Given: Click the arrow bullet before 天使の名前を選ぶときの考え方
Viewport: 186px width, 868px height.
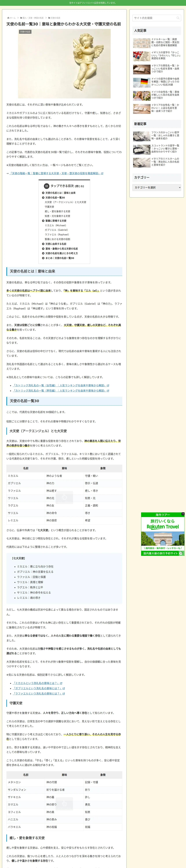Looking at the screenshot, I should click(x=43, y=253).
